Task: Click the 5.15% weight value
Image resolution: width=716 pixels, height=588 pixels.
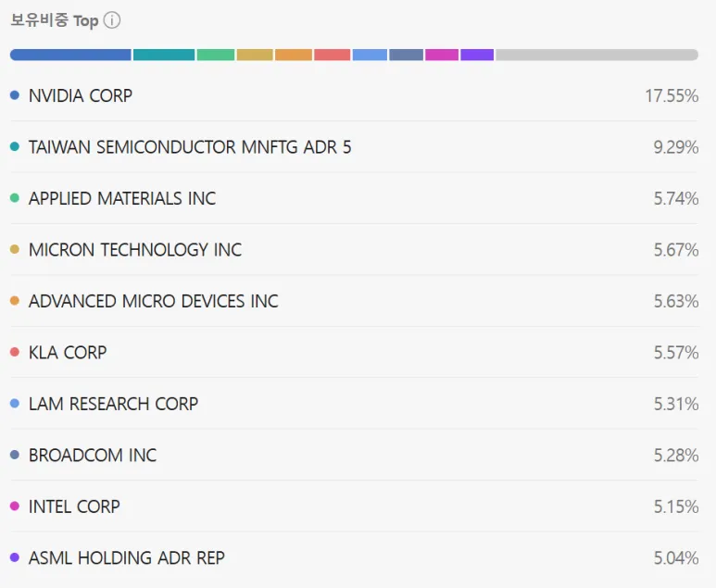Action: (x=676, y=507)
